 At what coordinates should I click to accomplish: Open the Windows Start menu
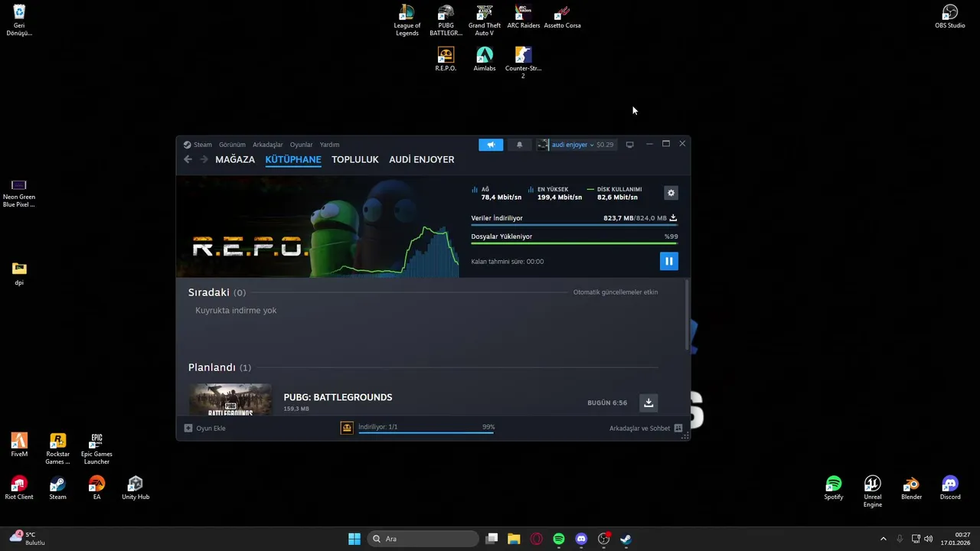pos(354,539)
